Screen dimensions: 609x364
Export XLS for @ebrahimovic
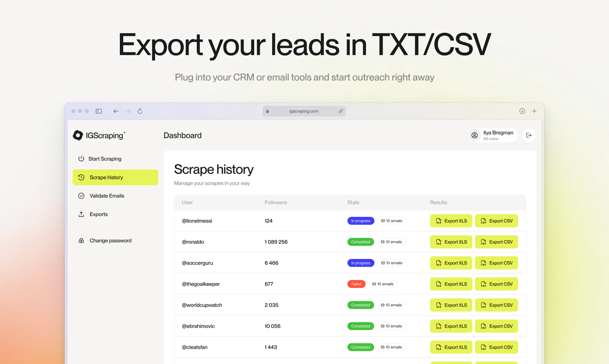tap(451, 326)
